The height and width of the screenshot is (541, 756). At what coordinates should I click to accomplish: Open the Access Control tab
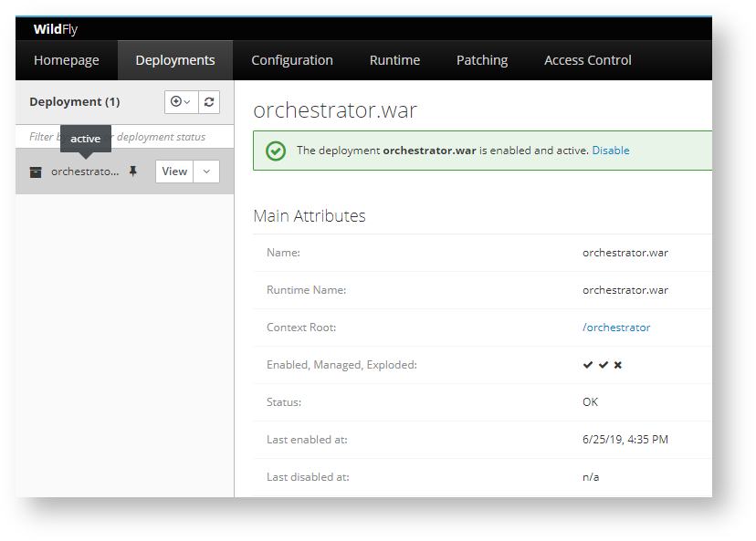click(x=588, y=60)
